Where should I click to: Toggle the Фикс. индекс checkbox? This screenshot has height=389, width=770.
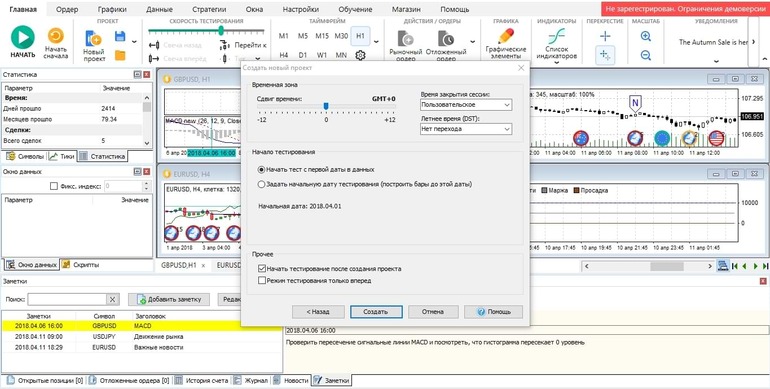(54, 186)
